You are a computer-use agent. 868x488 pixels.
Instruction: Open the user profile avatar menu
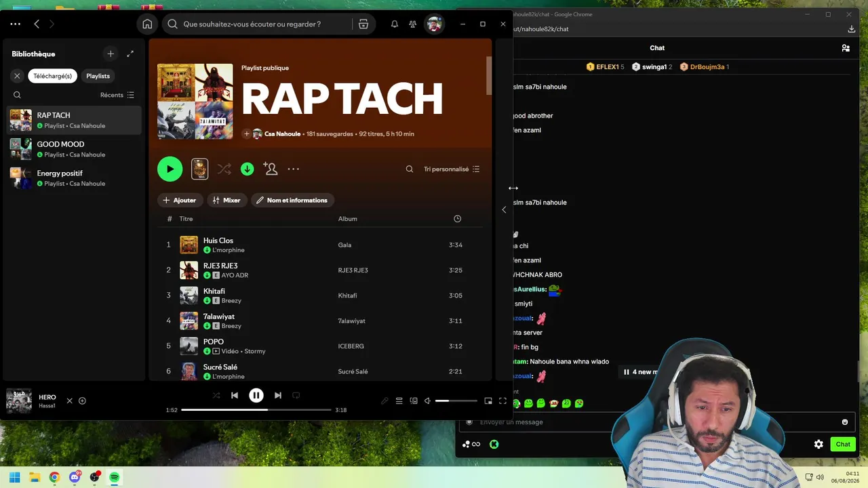[x=434, y=24]
